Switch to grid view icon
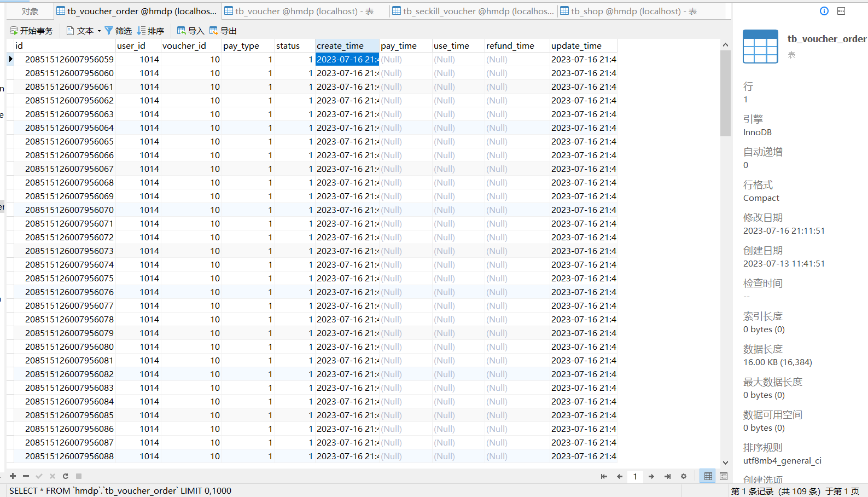The height and width of the screenshot is (497, 868). (x=708, y=476)
